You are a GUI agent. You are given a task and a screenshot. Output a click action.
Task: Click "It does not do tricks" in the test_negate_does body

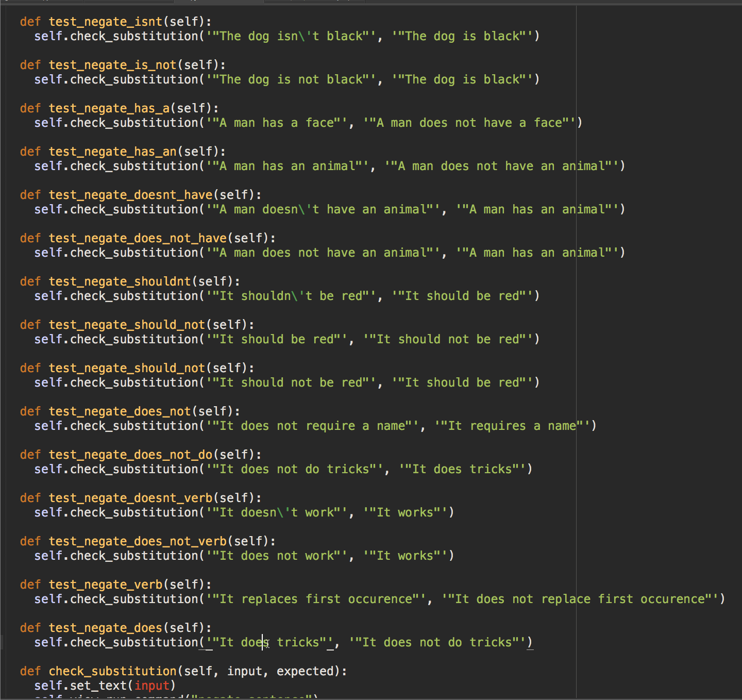click(x=437, y=642)
